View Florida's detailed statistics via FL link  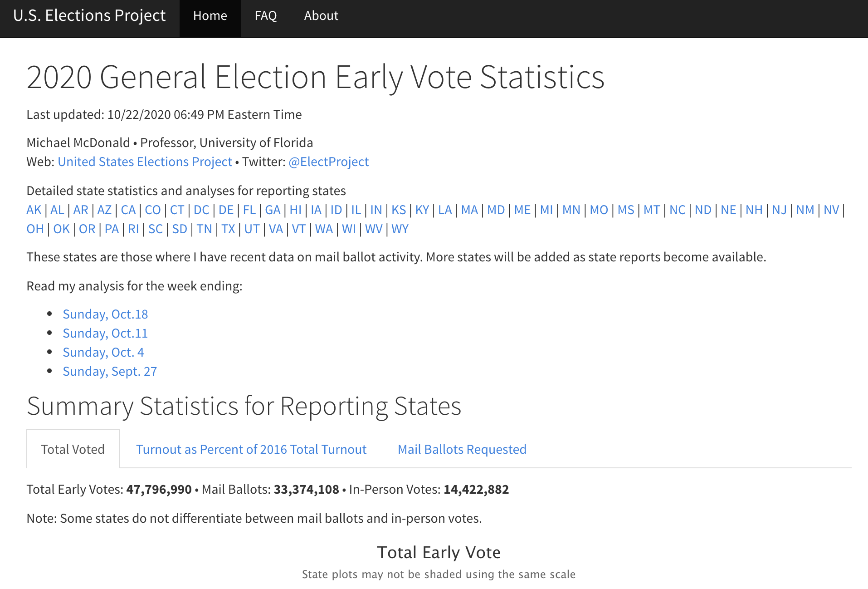click(249, 210)
